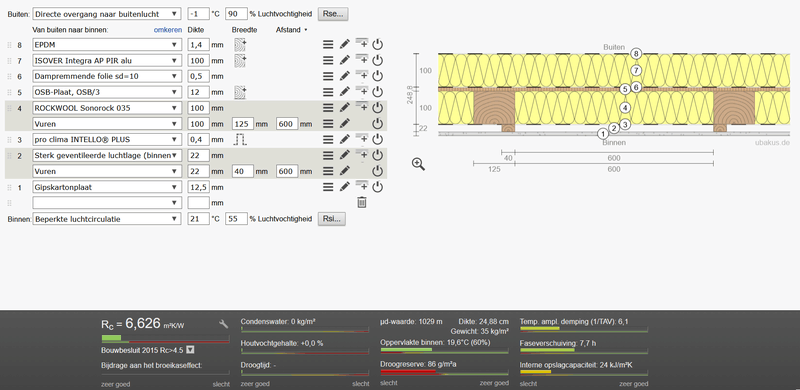This screenshot has width=800, height=390.
Task: Toggle power for OSB-Plaat layer
Action: (x=377, y=92)
